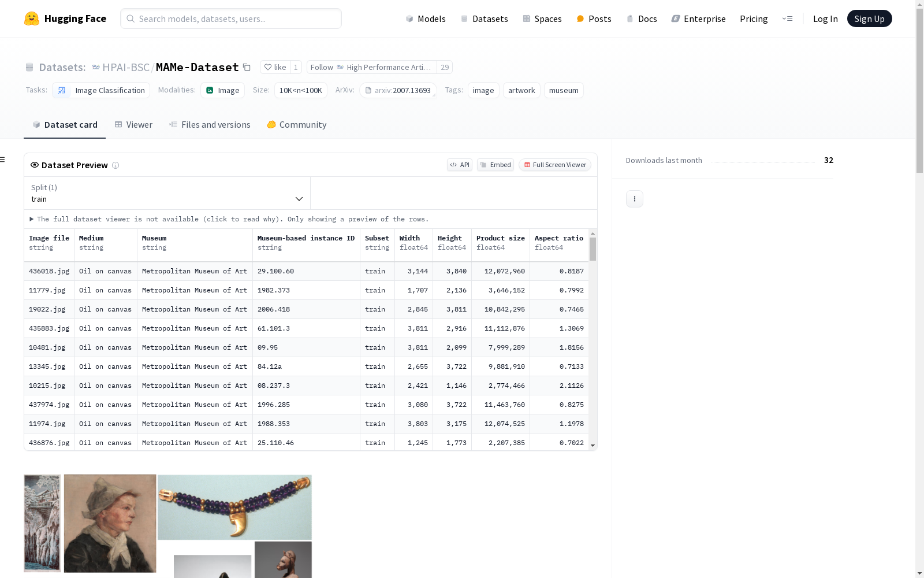924x578 pixels.
Task: Click the snowy landscape print thumbnail
Action: [42, 523]
